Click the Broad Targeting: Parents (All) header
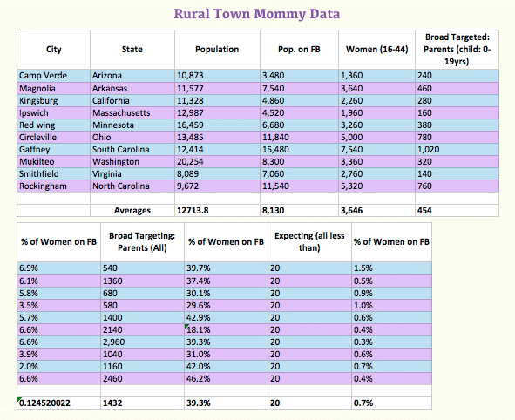The image size is (515, 420). coord(142,242)
